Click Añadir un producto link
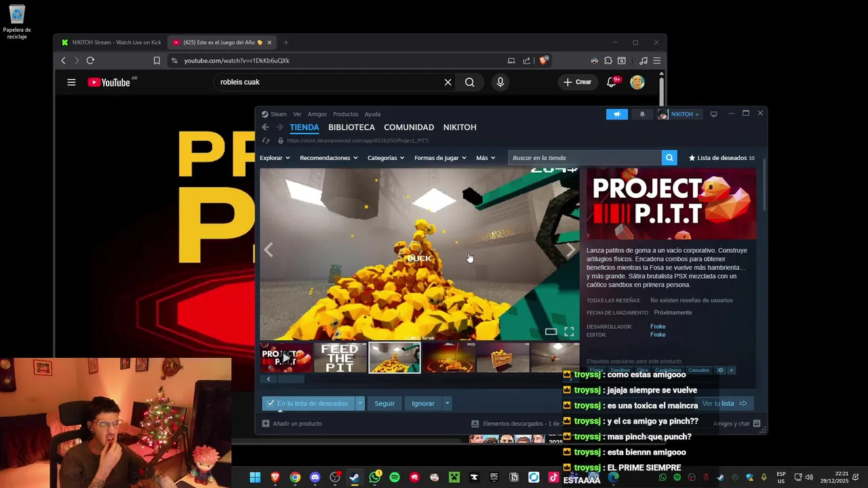 (297, 424)
